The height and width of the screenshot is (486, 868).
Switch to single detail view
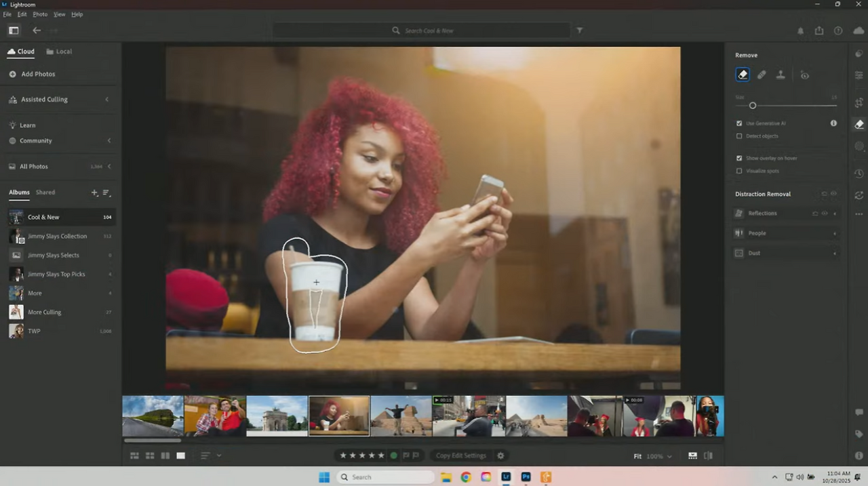pos(181,456)
